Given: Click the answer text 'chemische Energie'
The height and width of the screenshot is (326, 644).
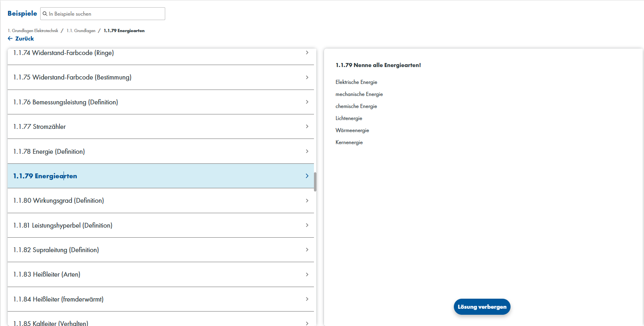Looking at the screenshot, I should (357, 106).
